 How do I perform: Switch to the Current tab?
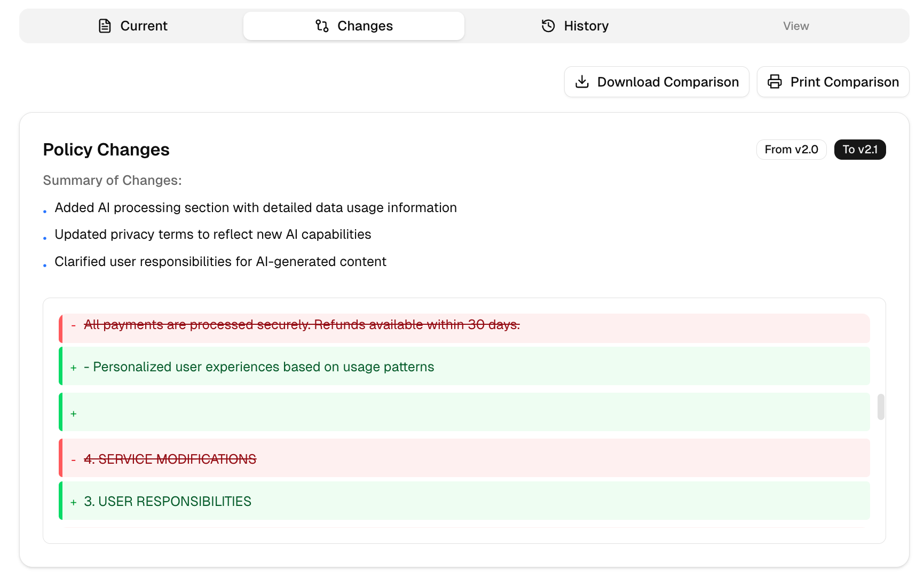pos(144,26)
